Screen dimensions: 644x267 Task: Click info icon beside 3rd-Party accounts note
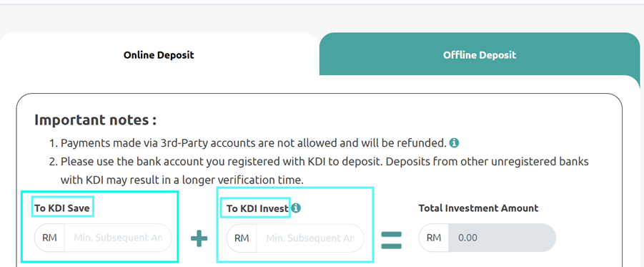(454, 143)
